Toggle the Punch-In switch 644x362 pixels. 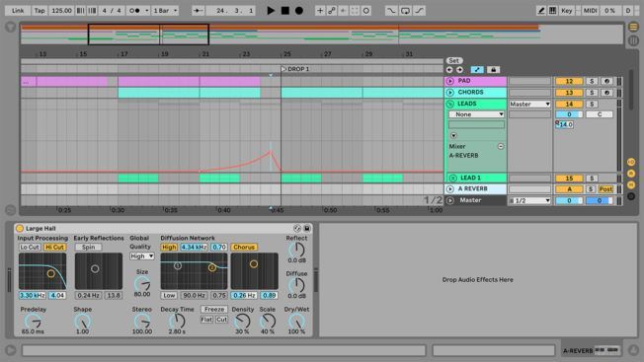coord(391,11)
